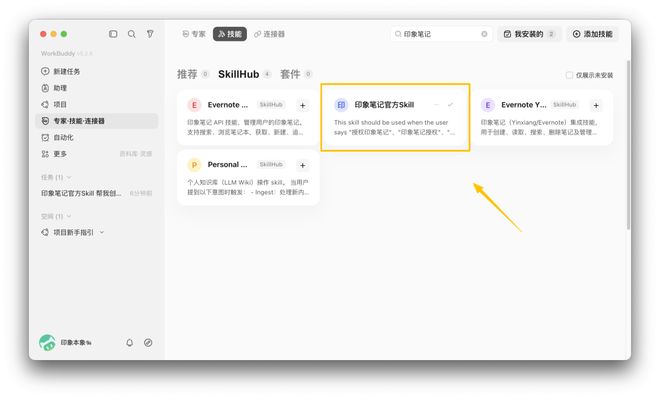Start a new task via 新建任务
660x398 pixels.
tap(61, 71)
